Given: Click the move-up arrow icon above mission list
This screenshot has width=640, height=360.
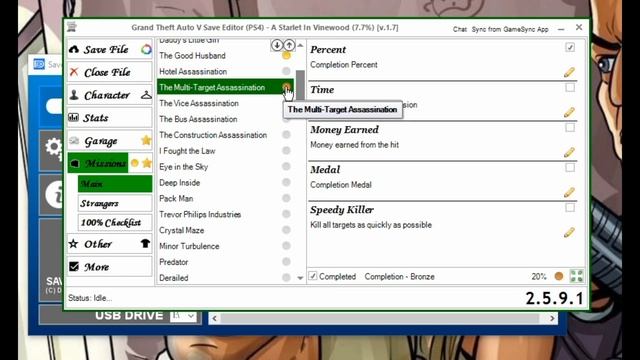Looking at the screenshot, I should tap(289, 45).
